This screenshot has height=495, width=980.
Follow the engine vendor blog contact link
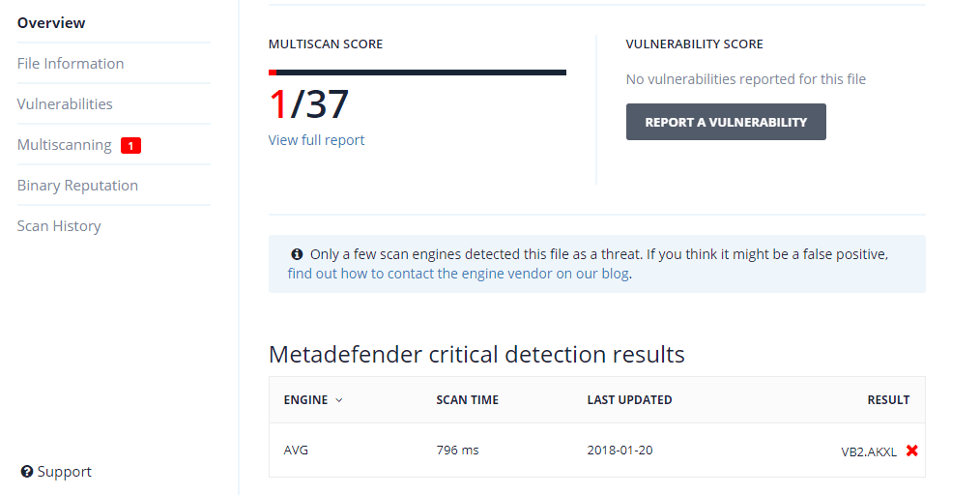458,274
